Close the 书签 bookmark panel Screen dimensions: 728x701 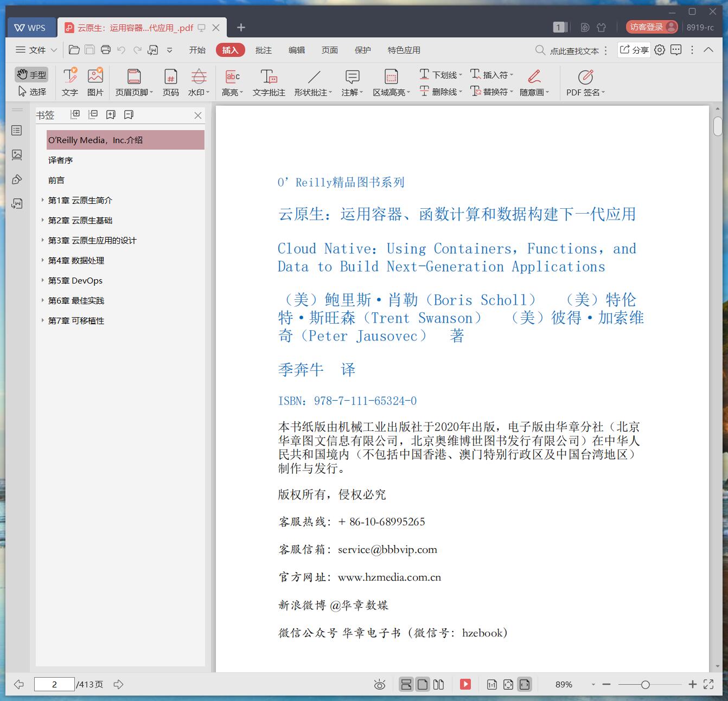click(x=198, y=115)
